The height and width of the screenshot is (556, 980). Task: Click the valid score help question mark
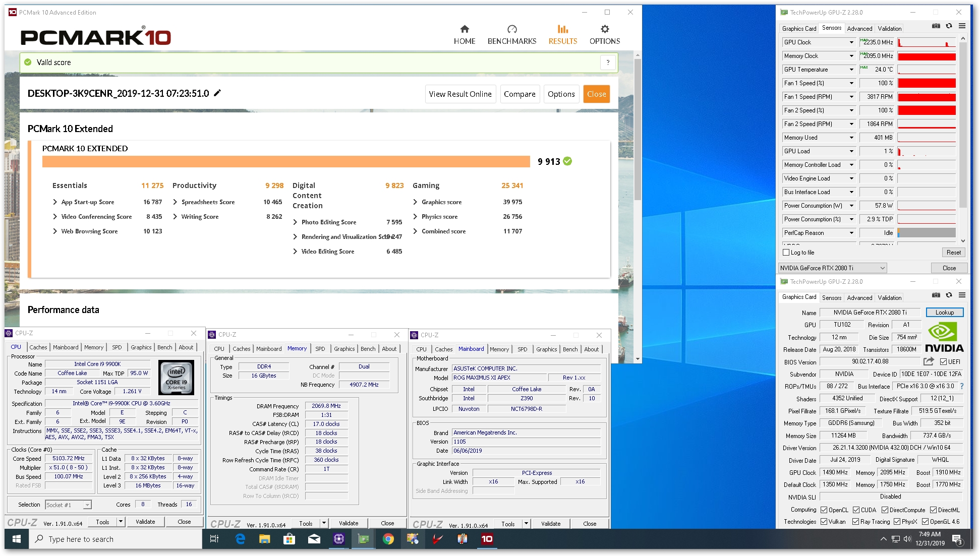(608, 63)
